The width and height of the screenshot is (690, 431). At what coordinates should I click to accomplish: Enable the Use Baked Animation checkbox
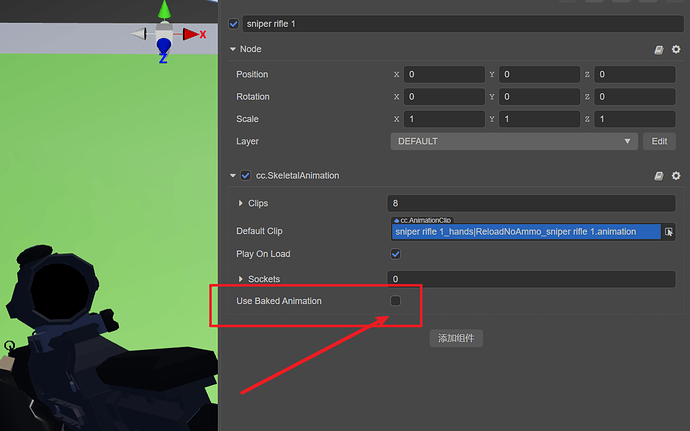pyautogui.click(x=395, y=301)
